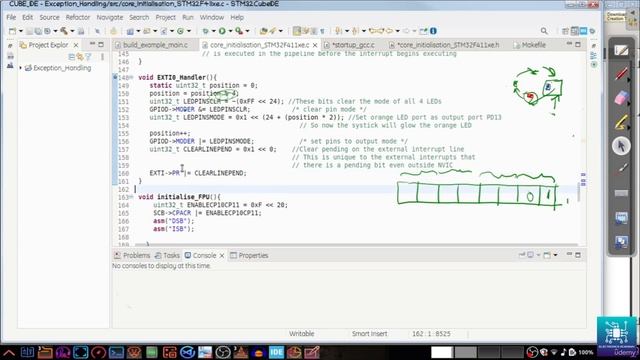Click the Build hammer icon
The height and width of the screenshot is (360, 640).
64,31
